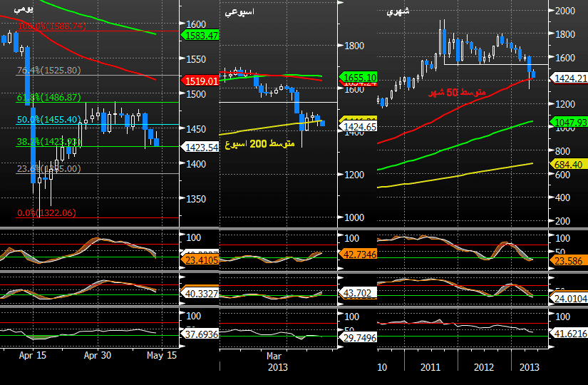Click the orange 42.7346 indicator value
The image size is (588, 385).
(358, 255)
